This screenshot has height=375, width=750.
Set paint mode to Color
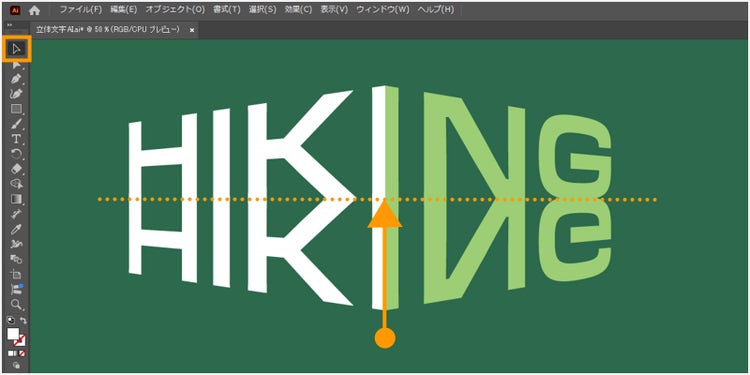(x=11, y=354)
